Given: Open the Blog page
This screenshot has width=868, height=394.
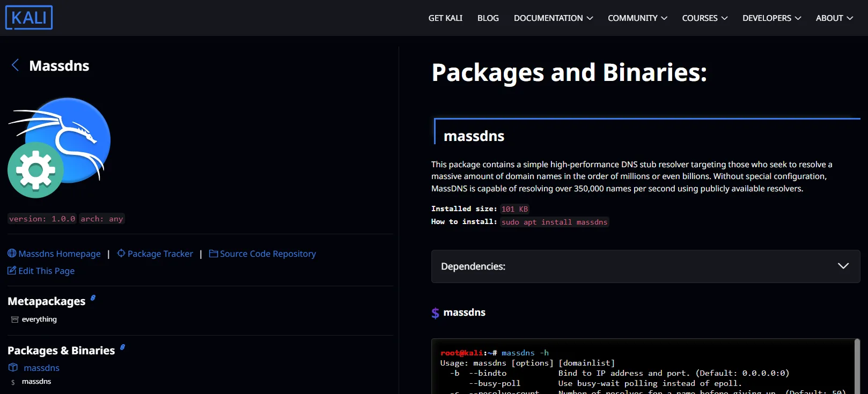Looking at the screenshot, I should (488, 18).
